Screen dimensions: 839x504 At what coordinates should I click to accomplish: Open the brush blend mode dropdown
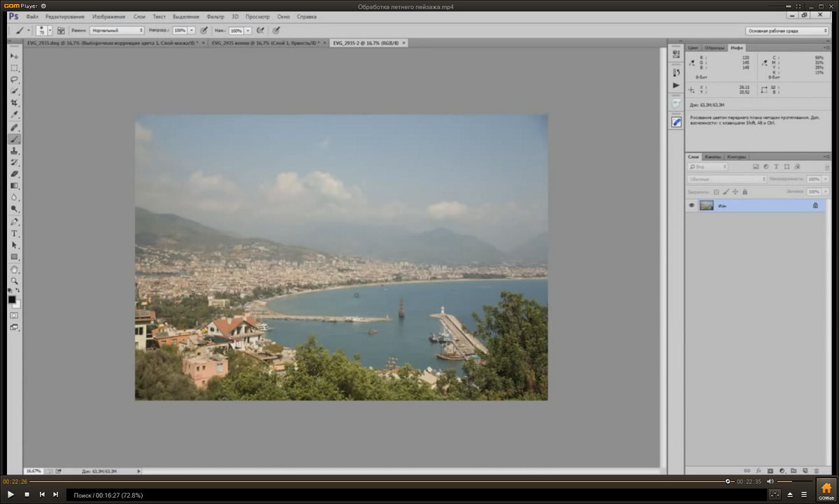(x=117, y=31)
